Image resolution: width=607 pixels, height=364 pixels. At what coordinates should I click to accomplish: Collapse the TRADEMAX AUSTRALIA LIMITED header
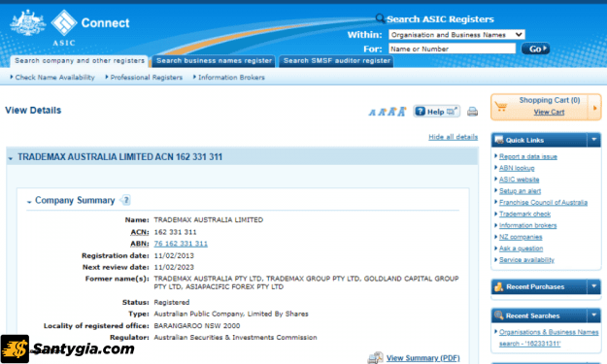click(x=11, y=158)
